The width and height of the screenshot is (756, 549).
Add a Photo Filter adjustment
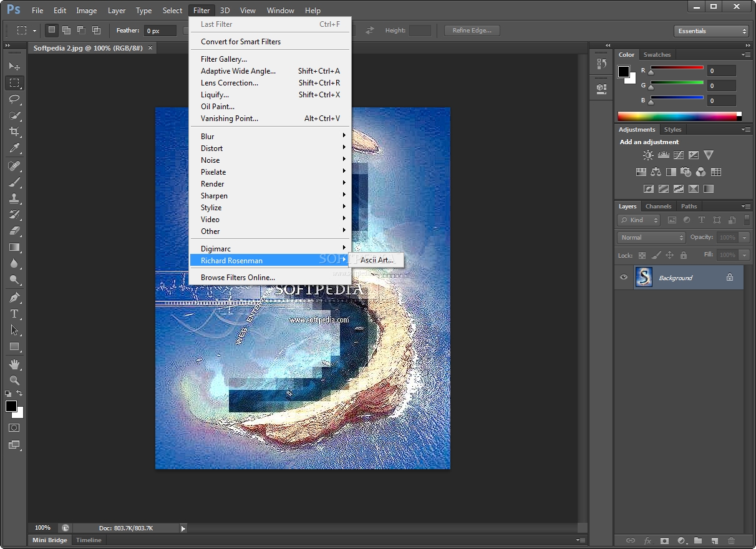point(686,172)
